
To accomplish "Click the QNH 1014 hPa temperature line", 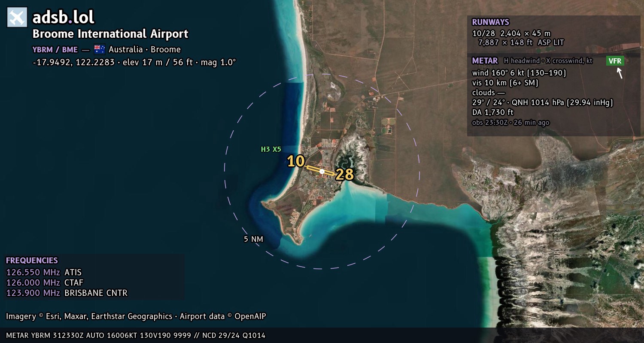I will tap(542, 102).
